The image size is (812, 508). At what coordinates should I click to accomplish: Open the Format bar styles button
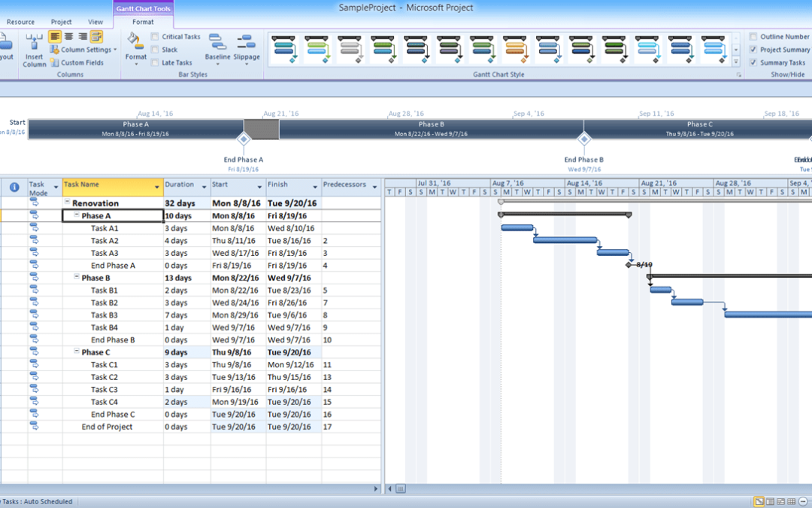(136, 47)
